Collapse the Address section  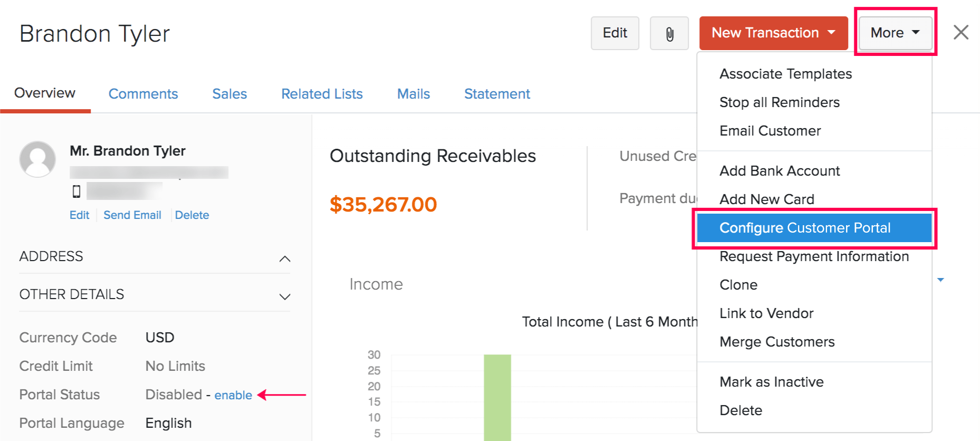[284, 258]
